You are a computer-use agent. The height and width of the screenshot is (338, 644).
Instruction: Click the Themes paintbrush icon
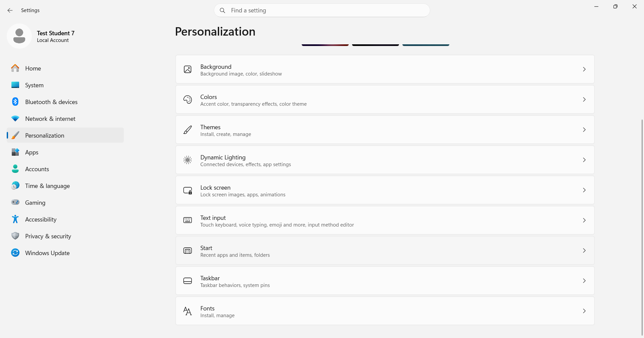click(x=188, y=130)
